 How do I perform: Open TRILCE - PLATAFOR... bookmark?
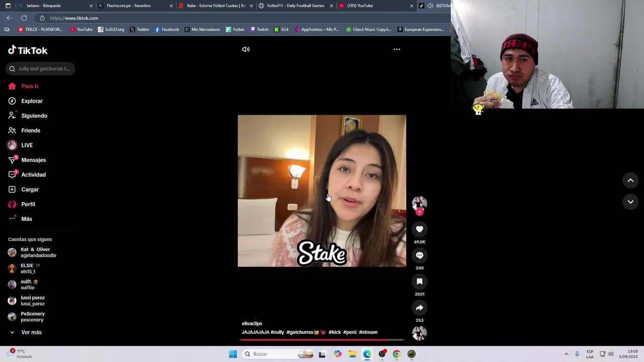pyautogui.click(x=40, y=30)
